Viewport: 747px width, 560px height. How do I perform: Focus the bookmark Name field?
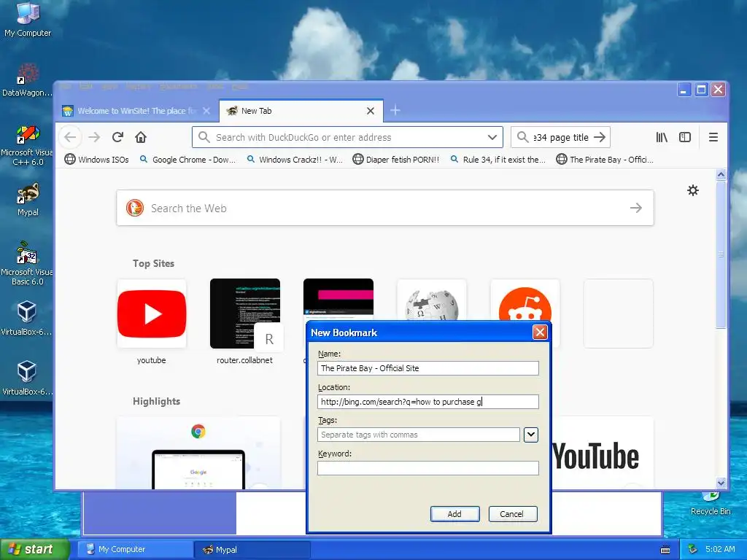click(427, 368)
